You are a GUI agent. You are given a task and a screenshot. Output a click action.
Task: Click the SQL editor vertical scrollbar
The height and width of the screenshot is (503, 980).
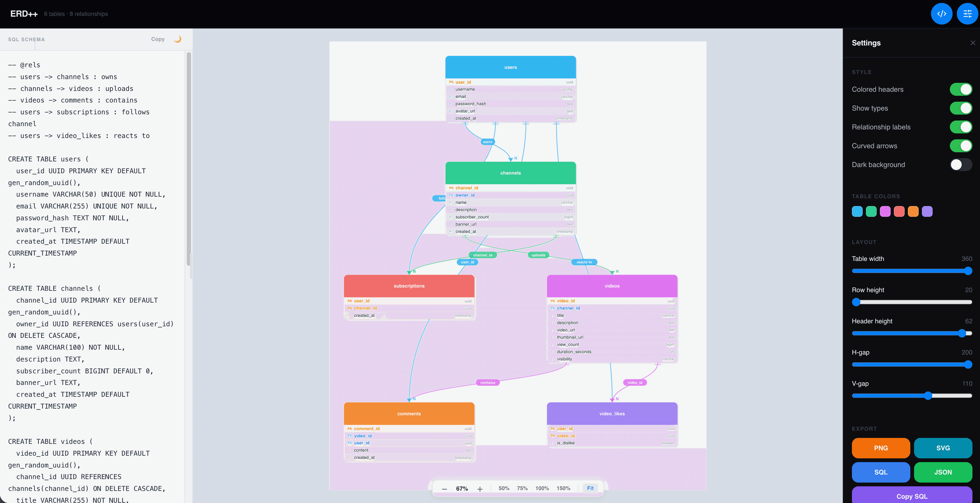[189, 160]
